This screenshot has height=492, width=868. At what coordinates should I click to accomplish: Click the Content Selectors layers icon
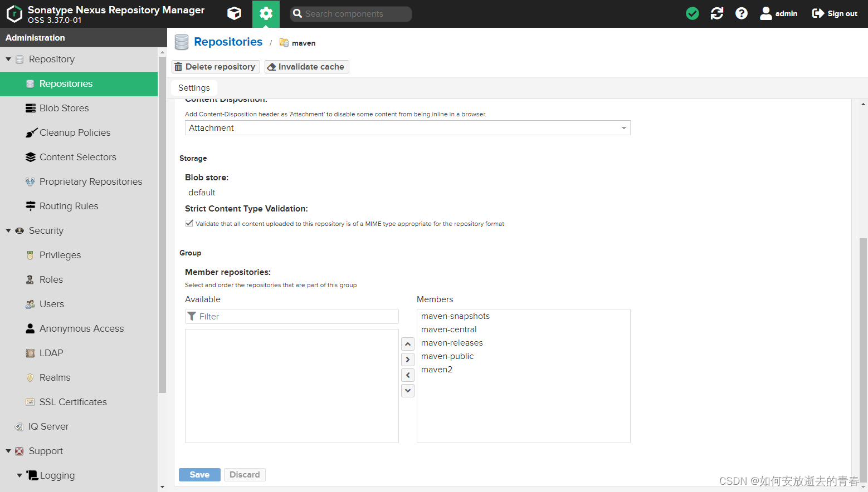coord(30,157)
